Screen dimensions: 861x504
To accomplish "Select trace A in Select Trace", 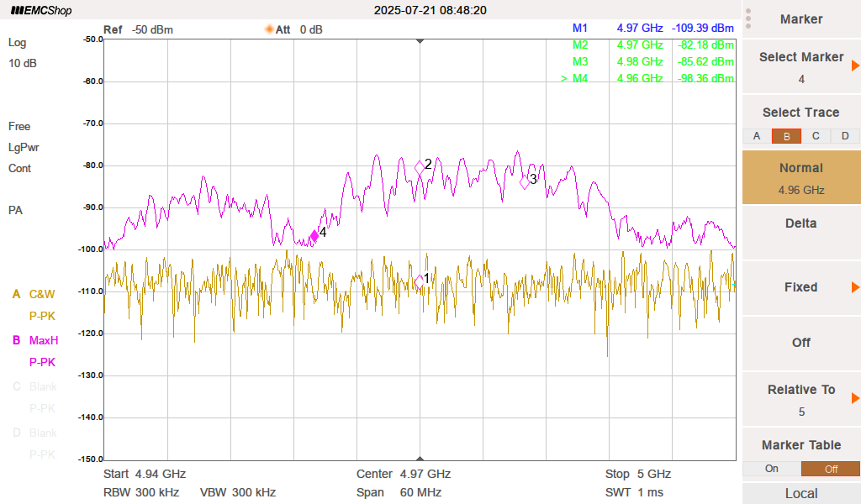I will coord(757,136).
